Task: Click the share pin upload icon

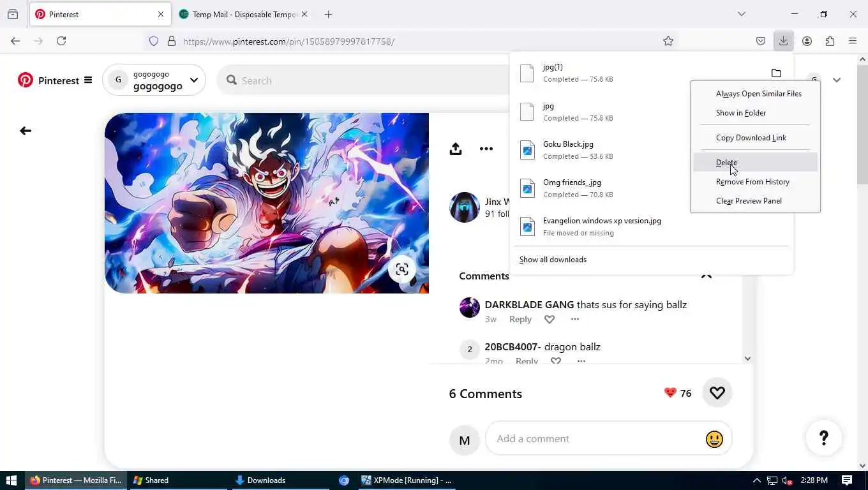Action: [x=455, y=149]
